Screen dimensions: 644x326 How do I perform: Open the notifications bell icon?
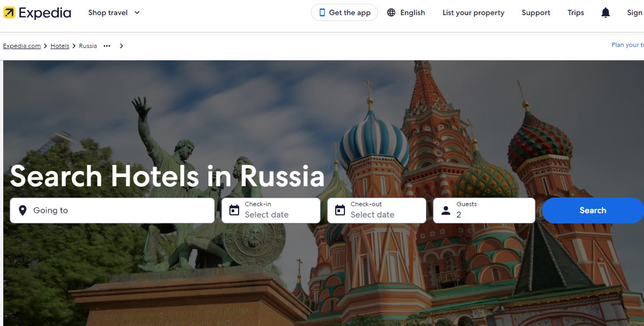coord(606,13)
